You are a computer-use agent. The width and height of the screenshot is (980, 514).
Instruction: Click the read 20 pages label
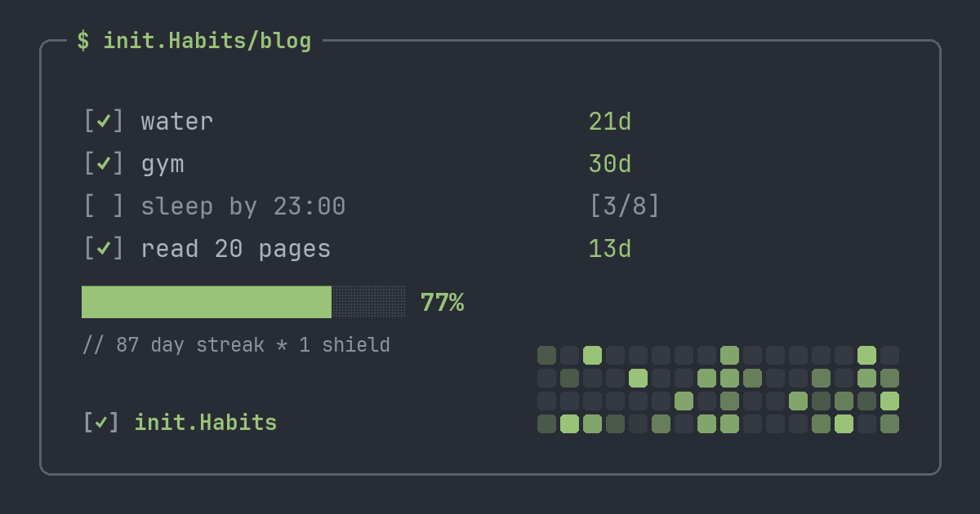(236, 249)
